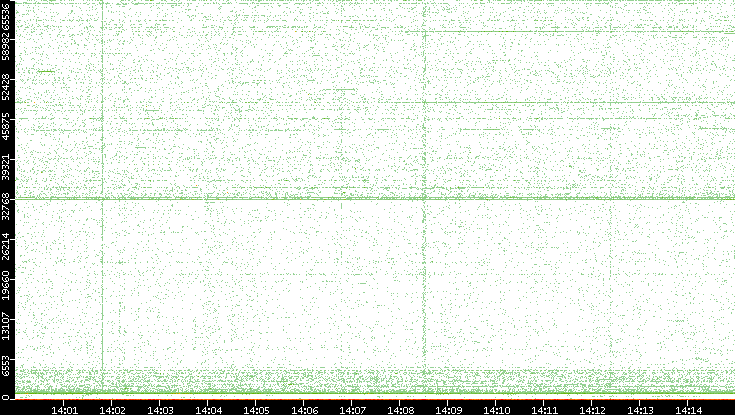This screenshot has width=735, height=415.
Task: Select the 32768 vertical axis label
Action: pos(6,208)
